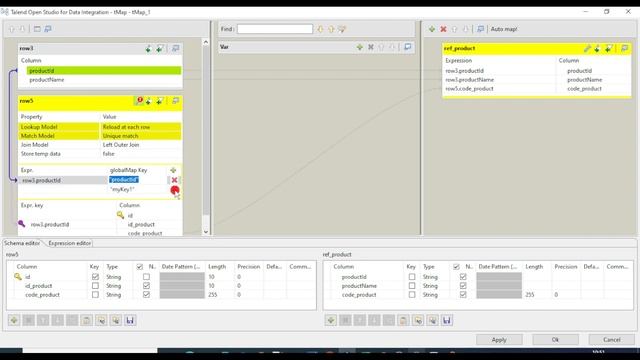The height and width of the screenshot is (360, 640).
Task: Add a globalMap key with green plus
Action: 173,170
